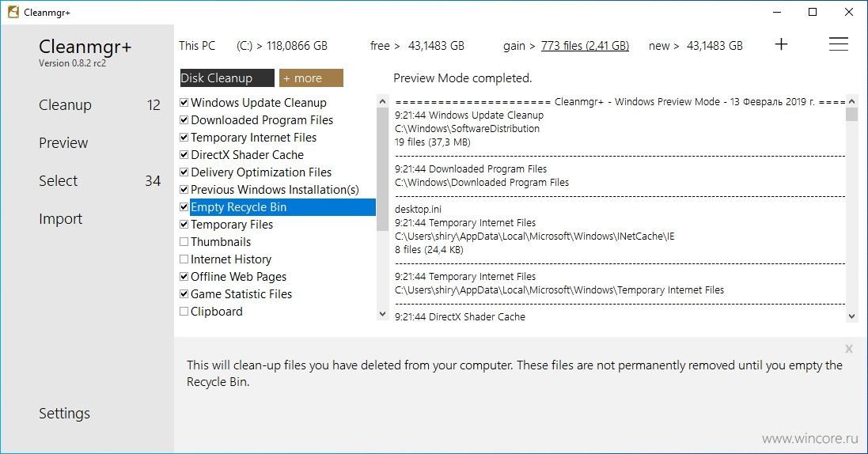Uncheck the Offline Web Pages checkbox
Screen dimensions: 868x454
click(184, 276)
